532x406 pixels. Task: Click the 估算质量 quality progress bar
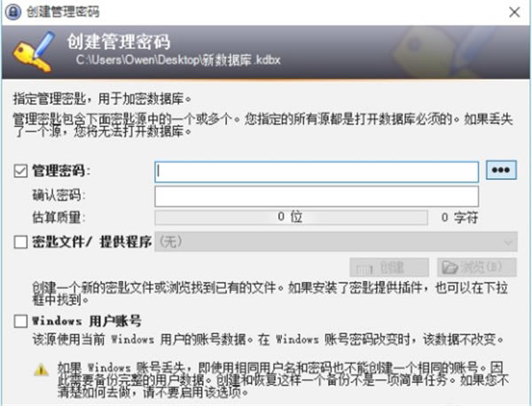click(x=291, y=217)
